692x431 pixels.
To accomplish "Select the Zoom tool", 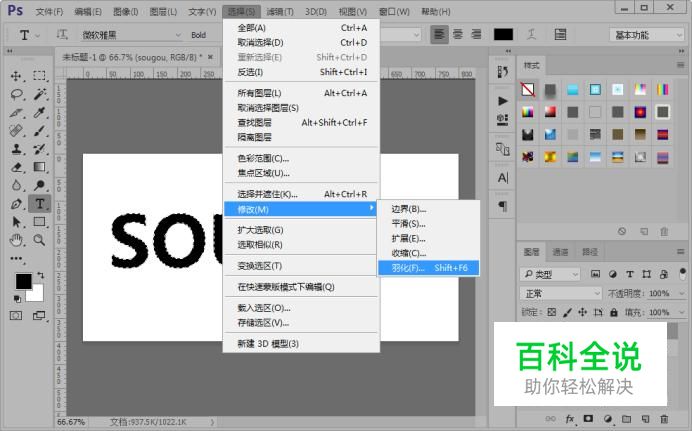I will point(39,240).
